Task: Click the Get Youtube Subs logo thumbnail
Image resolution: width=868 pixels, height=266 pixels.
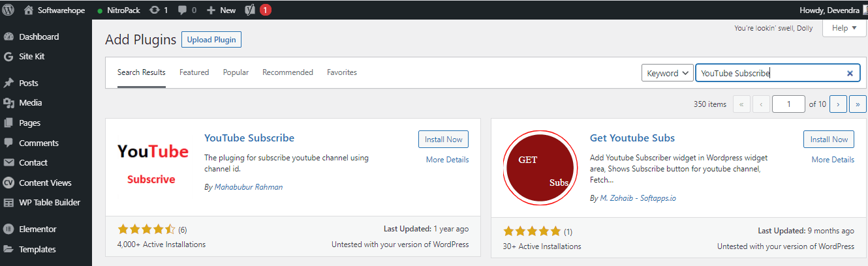Action: tap(540, 168)
